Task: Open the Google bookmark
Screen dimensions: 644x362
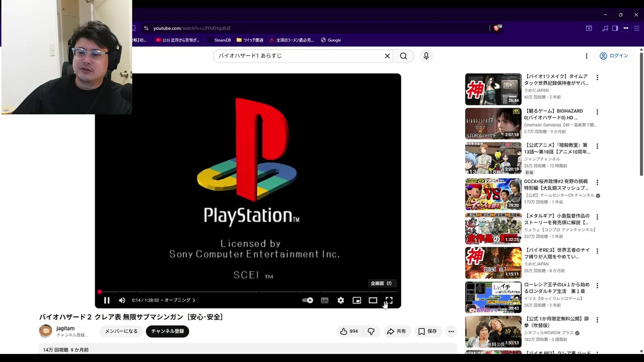Action: click(x=331, y=40)
